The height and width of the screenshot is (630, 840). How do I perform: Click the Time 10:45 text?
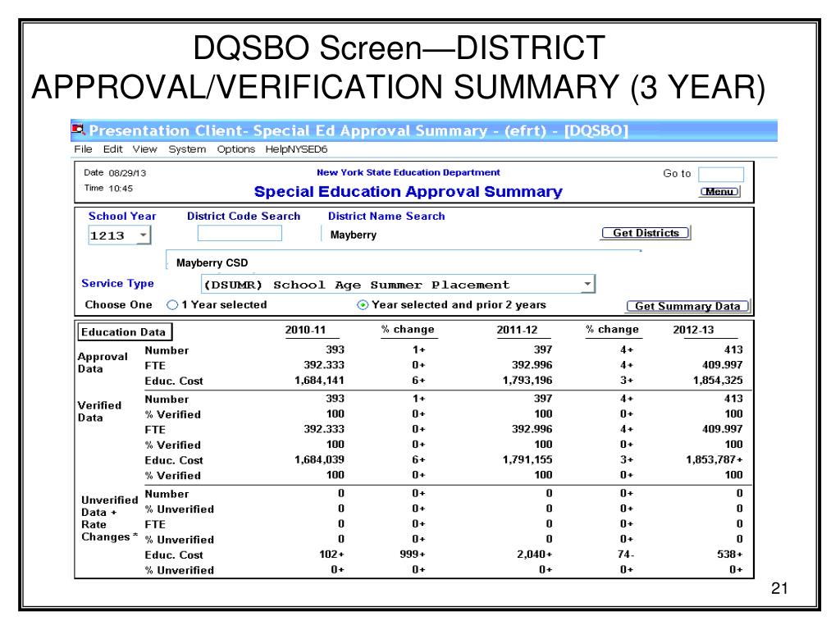click(x=108, y=188)
